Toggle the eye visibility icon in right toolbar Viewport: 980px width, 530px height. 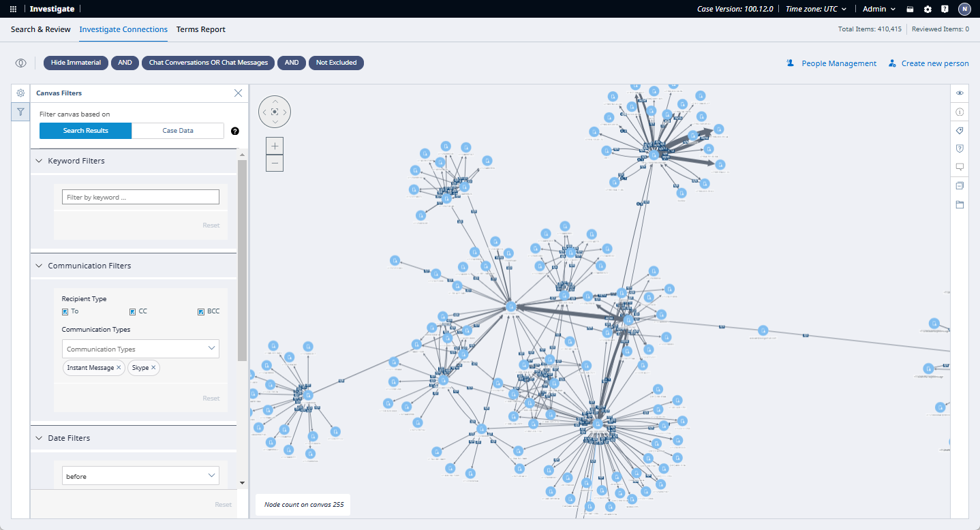(960, 93)
